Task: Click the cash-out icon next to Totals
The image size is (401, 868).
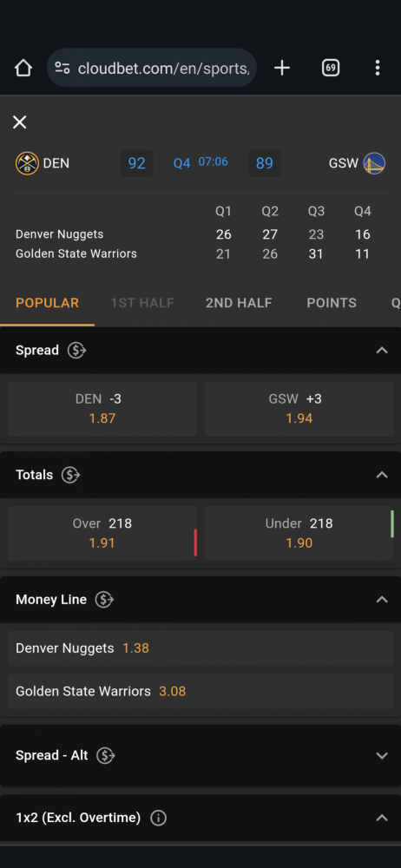Action: pyautogui.click(x=71, y=475)
